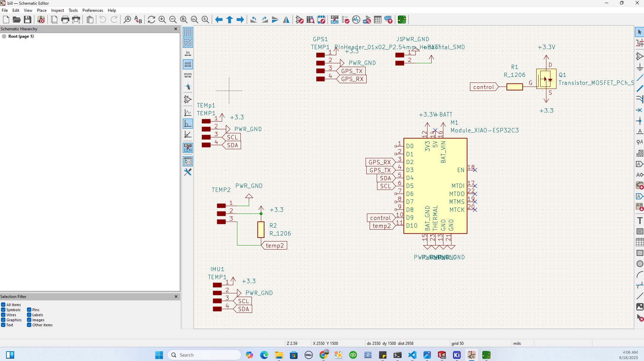
Task: Click the M1 ESP32C3 module symbol
Action: tap(435, 186)
